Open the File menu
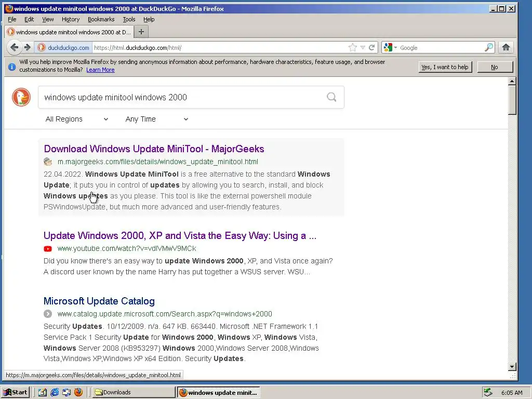 coord(12,19)
